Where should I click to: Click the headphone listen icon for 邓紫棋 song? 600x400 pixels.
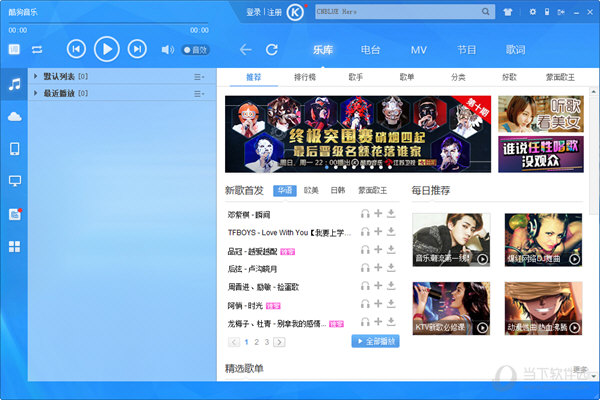coord(366,214)
